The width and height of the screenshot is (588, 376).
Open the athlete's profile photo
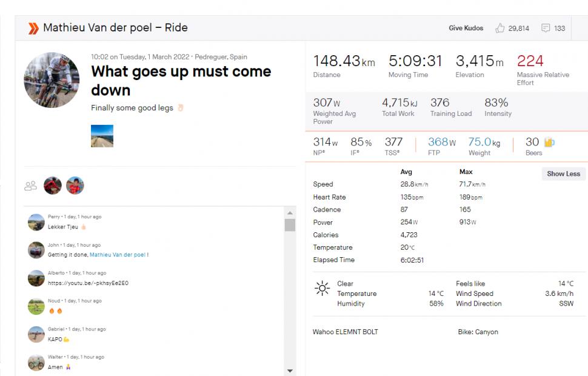52,80
